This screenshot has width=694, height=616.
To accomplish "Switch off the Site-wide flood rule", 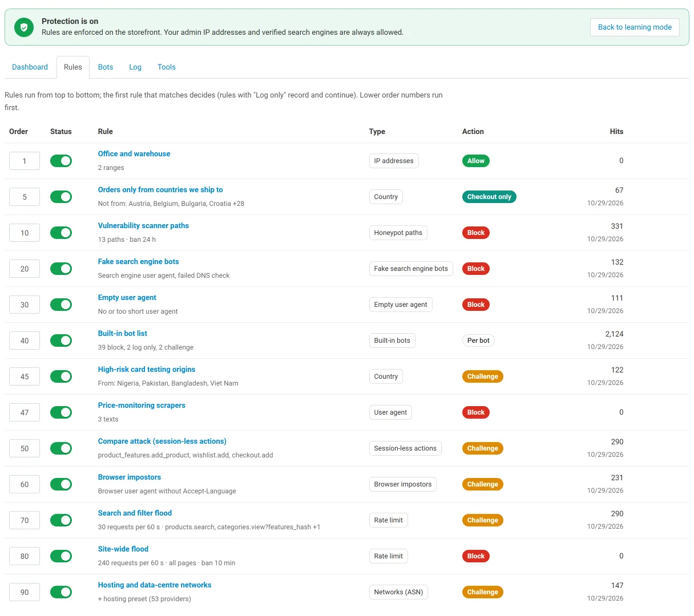I will [61, 556].
